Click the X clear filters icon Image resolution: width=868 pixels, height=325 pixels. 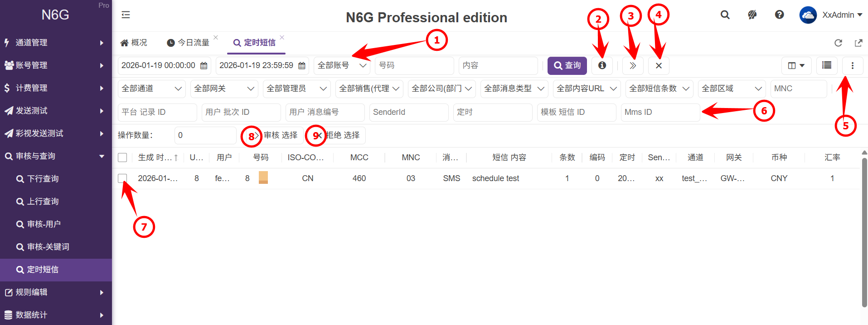[659, 65]
